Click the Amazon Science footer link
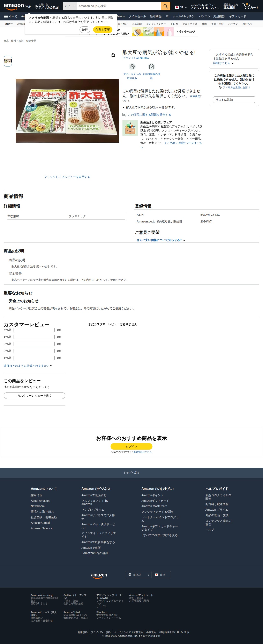263x644 pixels. pyautogui.click(x=42, y=528)
